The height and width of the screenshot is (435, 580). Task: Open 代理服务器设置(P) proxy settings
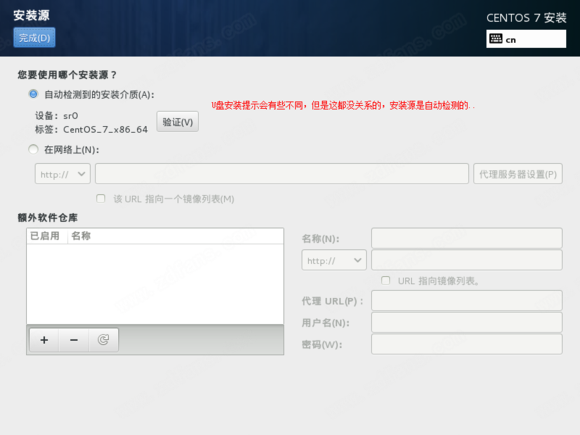point(518,174)
